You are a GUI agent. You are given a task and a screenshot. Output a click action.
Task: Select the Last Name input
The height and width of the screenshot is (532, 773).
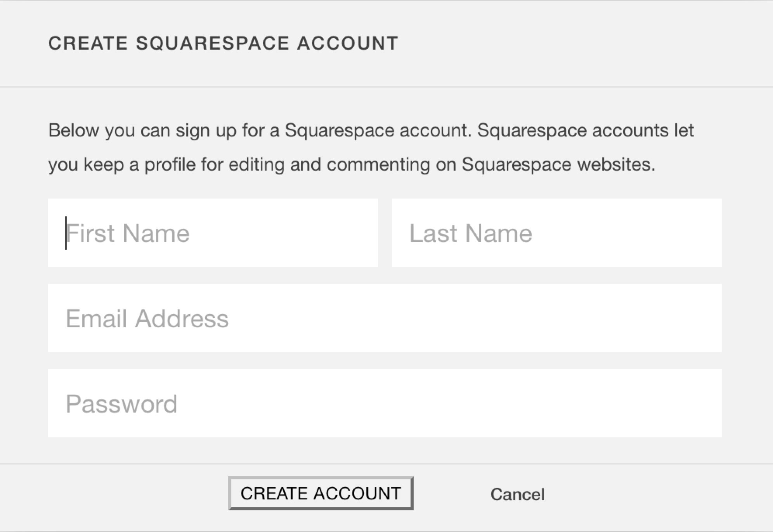click(557, 233)
